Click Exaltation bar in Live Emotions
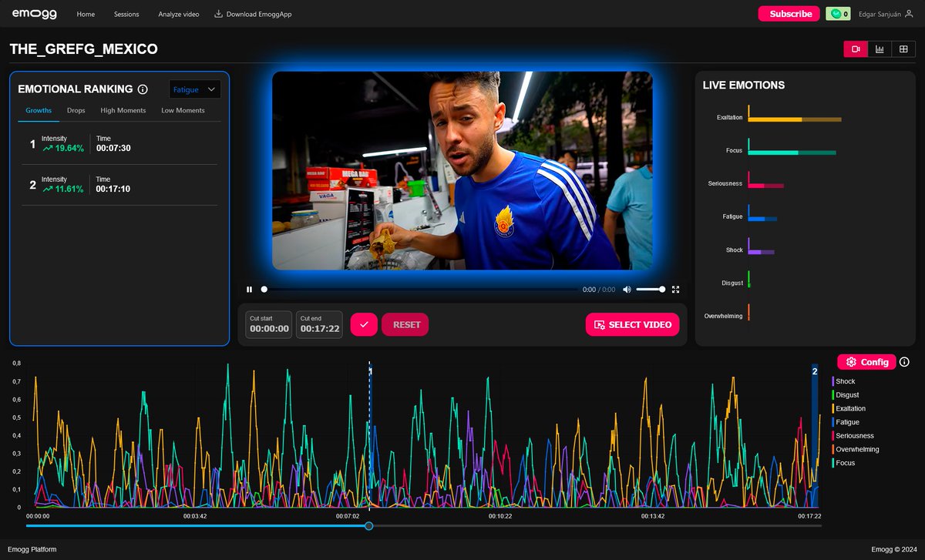 pyautogui.click(x=795, y=119)
